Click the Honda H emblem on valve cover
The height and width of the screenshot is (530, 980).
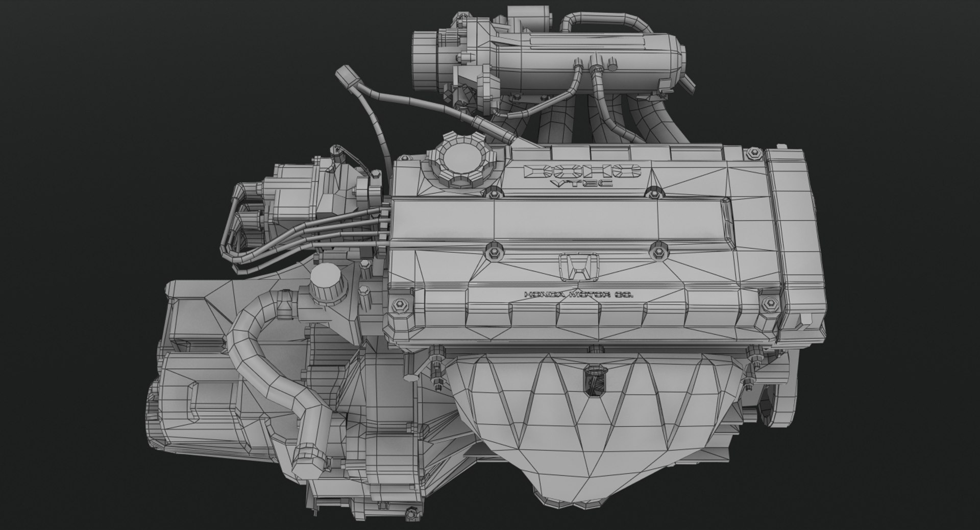point(579,268)
